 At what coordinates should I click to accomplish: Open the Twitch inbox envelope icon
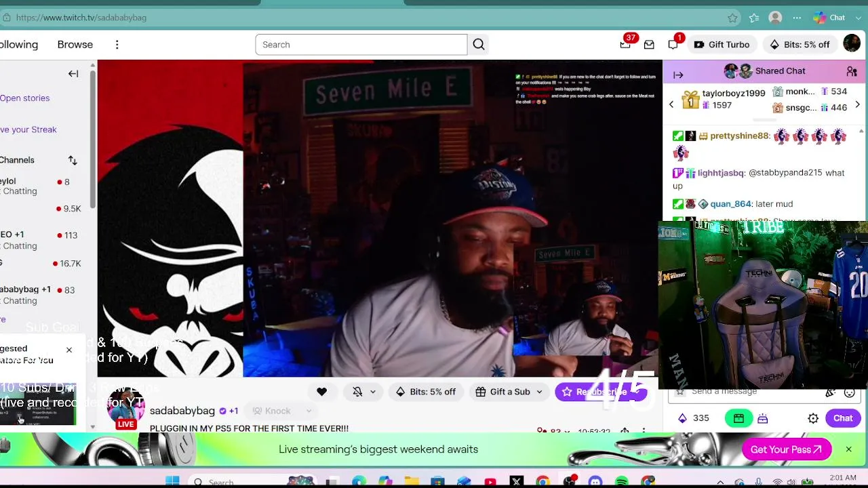pos(649,45)
